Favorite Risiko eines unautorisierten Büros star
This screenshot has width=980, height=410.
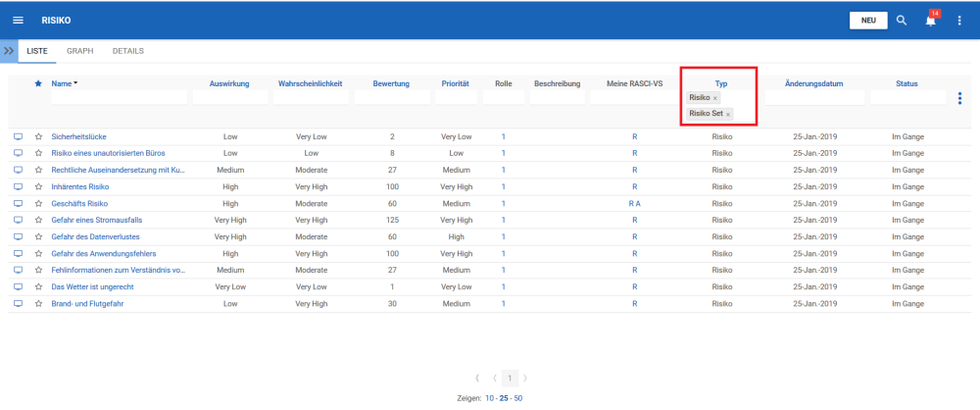pyautogui.click(x=38, y=153)
